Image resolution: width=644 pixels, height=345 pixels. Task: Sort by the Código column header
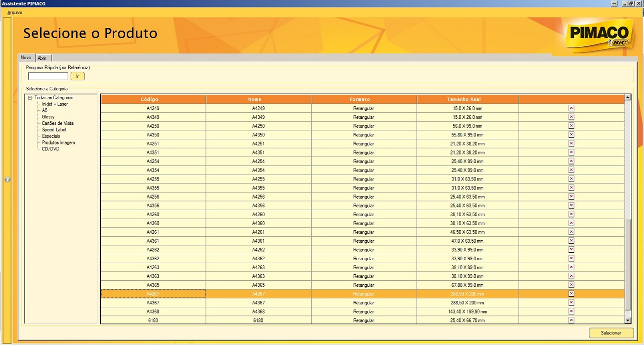153,99
